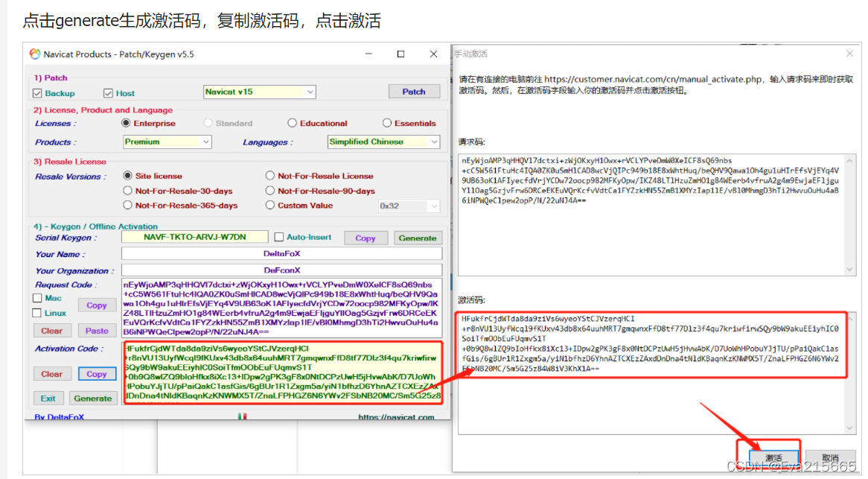Image resolution: width=868 pixels, height=479 pixels.
Task: Choose the Not-For-Resale License option
Action: point(270,176)
